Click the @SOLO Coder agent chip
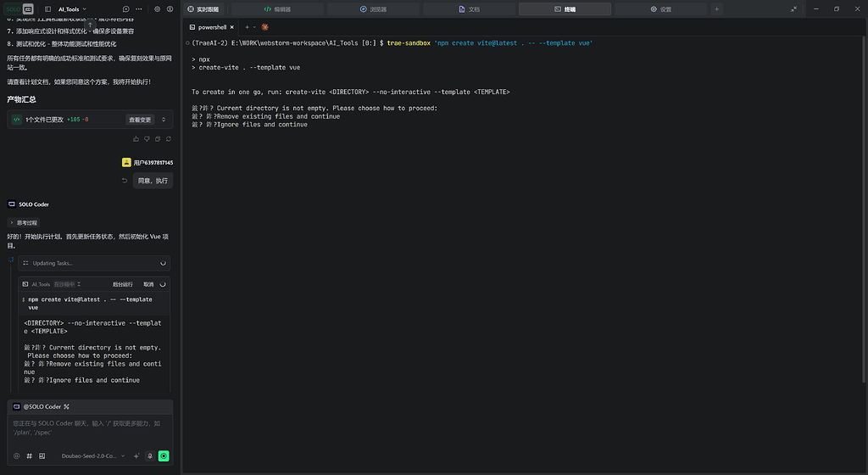Screen dimensions: 868x475 coord(37,406)
